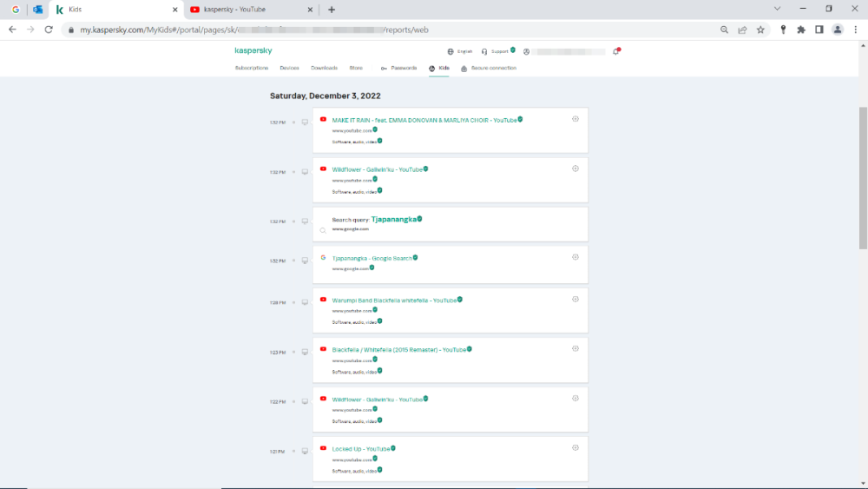Screen dimensions: 868x489
Task: Open settings gear for Locked Up entry
Action: 575,447
